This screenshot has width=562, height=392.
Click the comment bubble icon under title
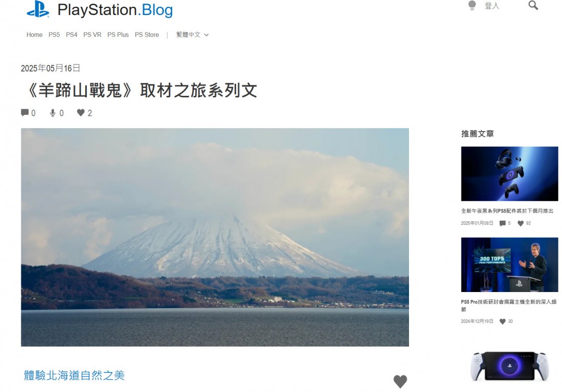click(x=25, y=112)
